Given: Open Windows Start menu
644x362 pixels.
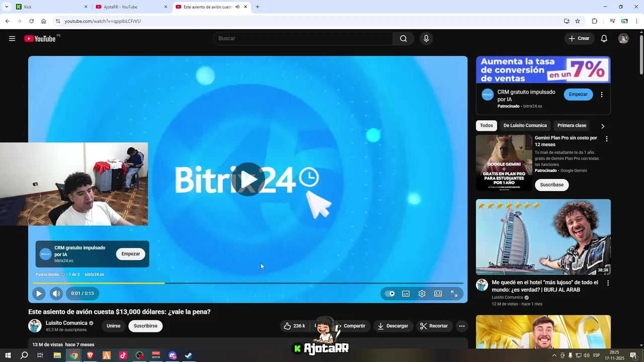Looking at the screenshot, I should click(8, 355).
